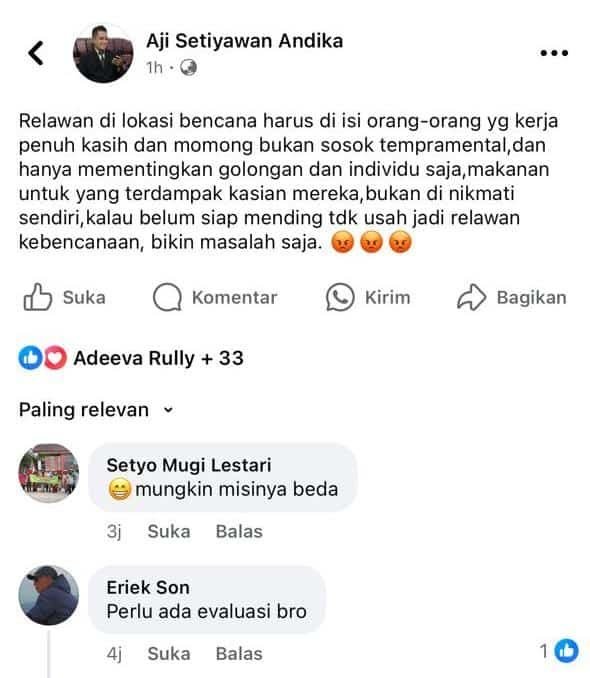590x678 pixels.
Task: Open Eriek Son's profile picture
Action: 48,595
